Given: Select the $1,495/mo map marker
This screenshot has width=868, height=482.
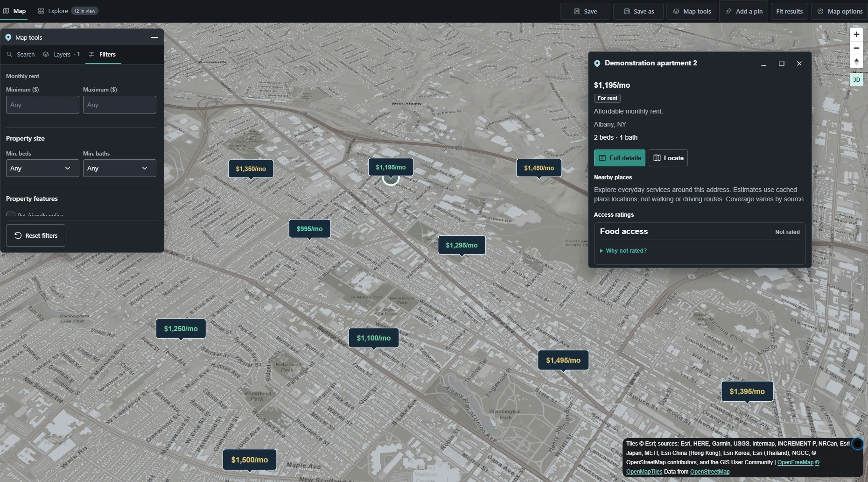Looking at the screenshot, I should point(563,361).
